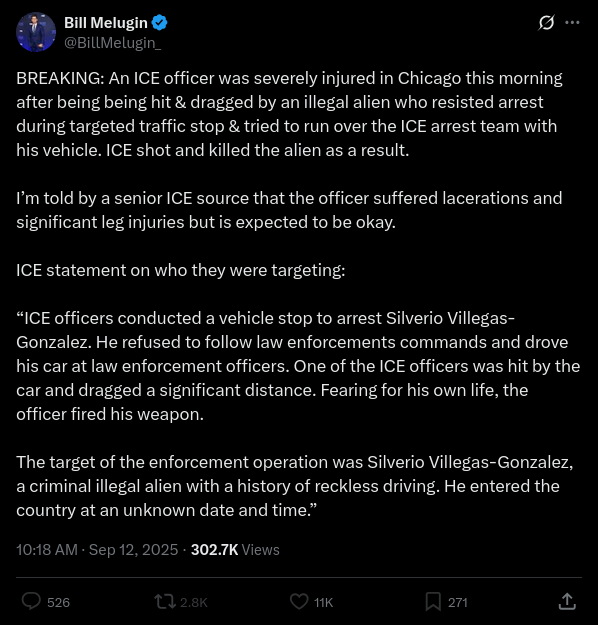
Task: Click the 526 replies count
Action: tap(58, 602)
